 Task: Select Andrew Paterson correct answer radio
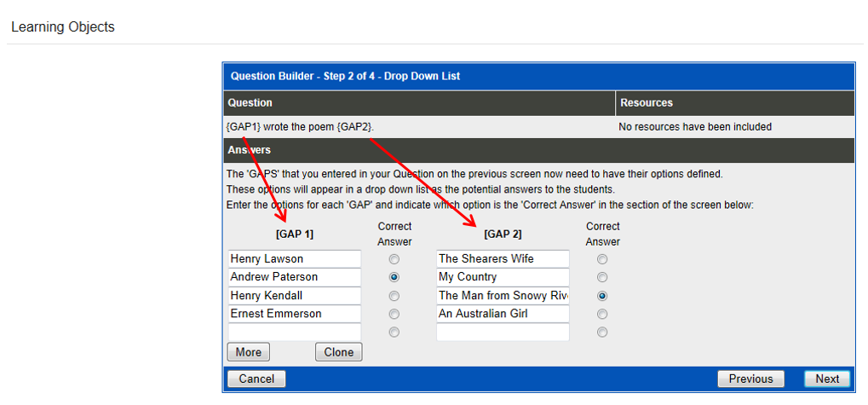point(394,277)
